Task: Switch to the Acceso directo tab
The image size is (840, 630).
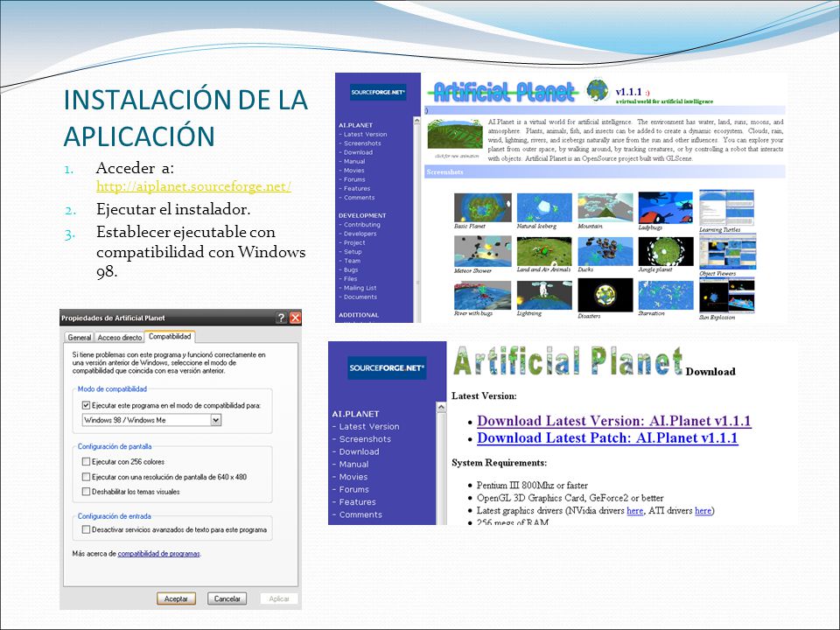Action: [120, 338]
